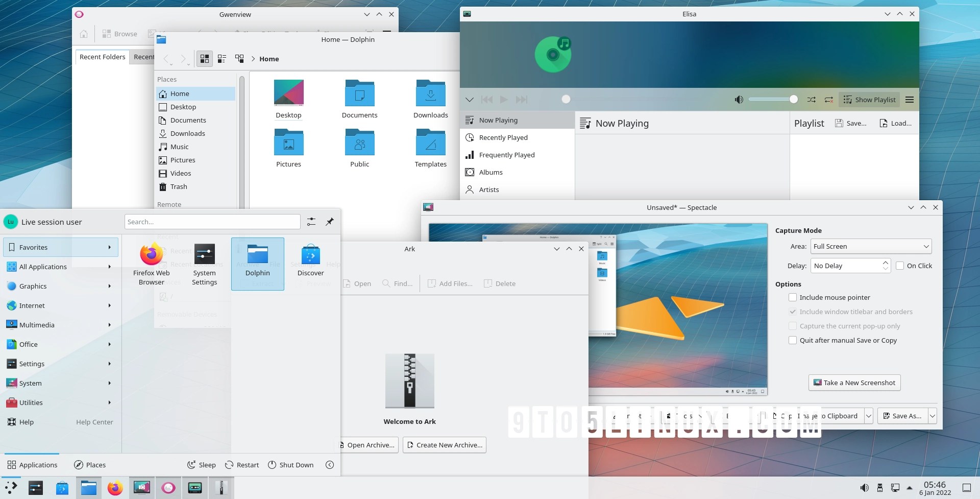Click Take a New Screenshot

click(x=854, y=383)
